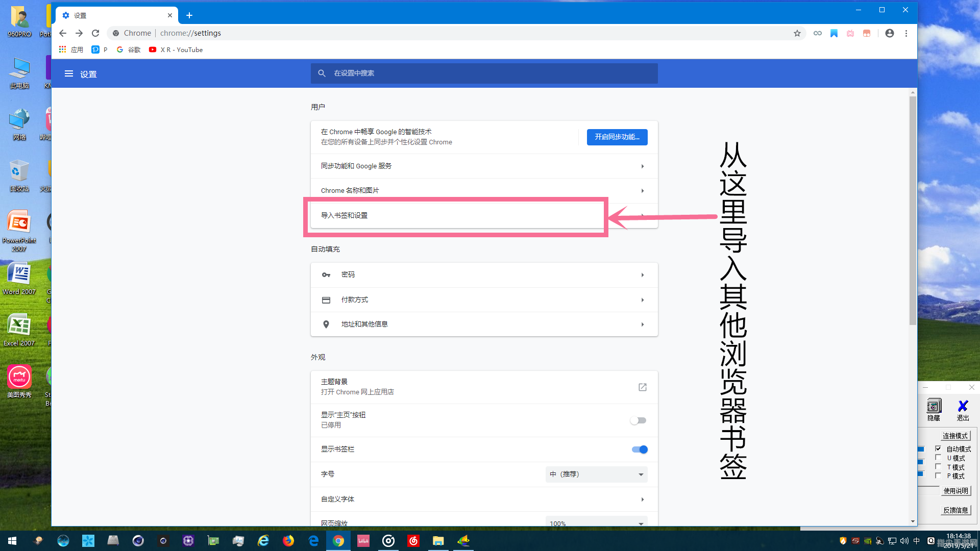Click the Reading List icon in toolbar
The image size is (980, 551).
point(834,33)
